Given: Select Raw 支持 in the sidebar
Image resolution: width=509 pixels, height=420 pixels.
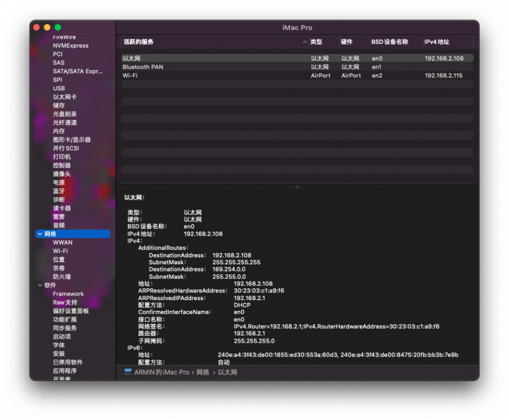Looking at the screenshot, I should [65, 302].
